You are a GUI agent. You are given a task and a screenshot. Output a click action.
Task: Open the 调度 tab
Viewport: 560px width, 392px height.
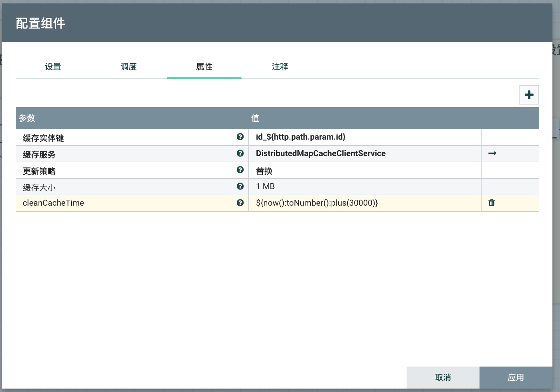point(129,67)
